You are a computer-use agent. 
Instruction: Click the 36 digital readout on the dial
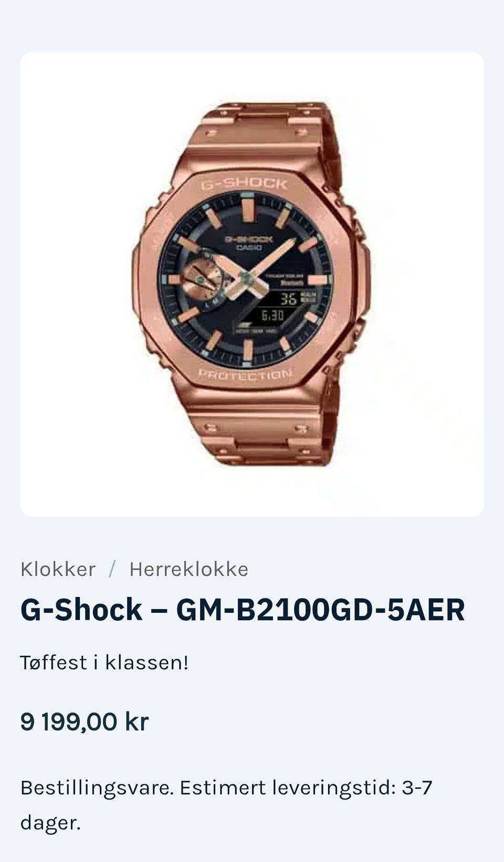click(x=288, y=299)
